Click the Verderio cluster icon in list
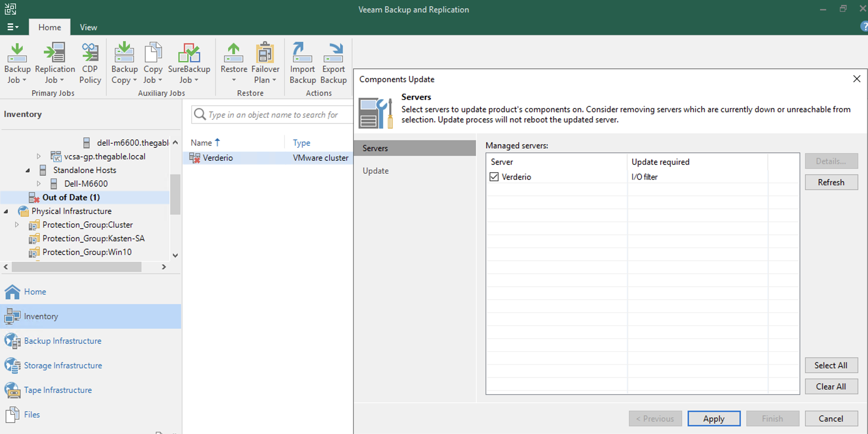868x434 pixels. tap(195, 158)
